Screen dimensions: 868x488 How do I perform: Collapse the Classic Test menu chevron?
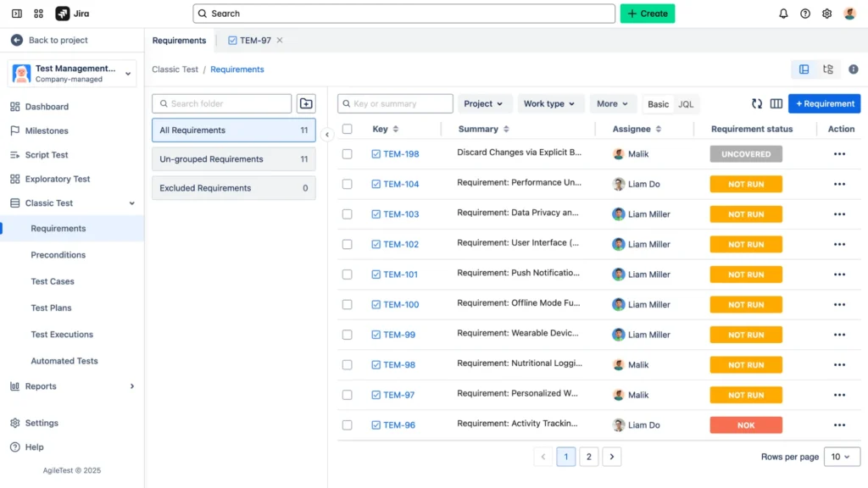[131, 203]
